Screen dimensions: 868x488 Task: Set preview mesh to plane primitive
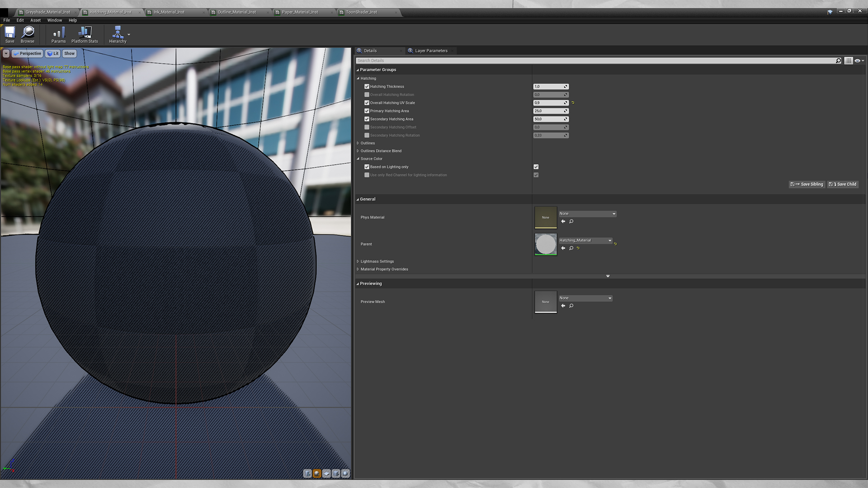click(x=326, y=473)
